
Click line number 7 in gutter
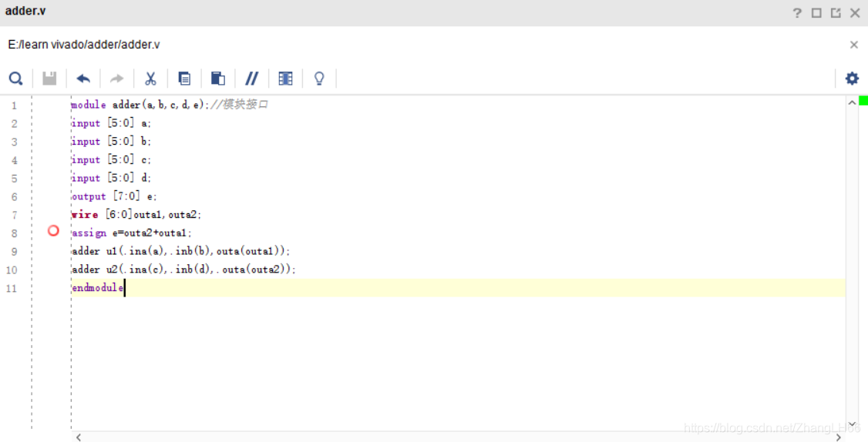(x=14, y=215)
